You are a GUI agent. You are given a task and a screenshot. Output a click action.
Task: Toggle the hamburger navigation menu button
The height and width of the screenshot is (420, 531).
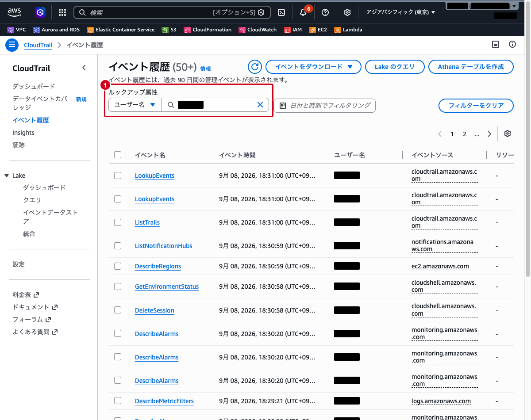(x=12, y=45)
